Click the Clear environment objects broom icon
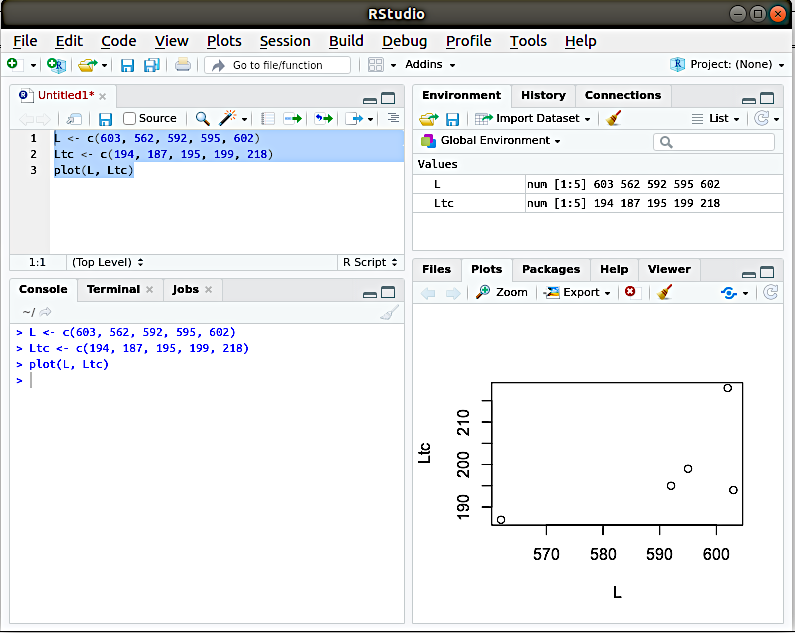Image resolution: width=795 pixels, height=633 pixels. point(613,119)
